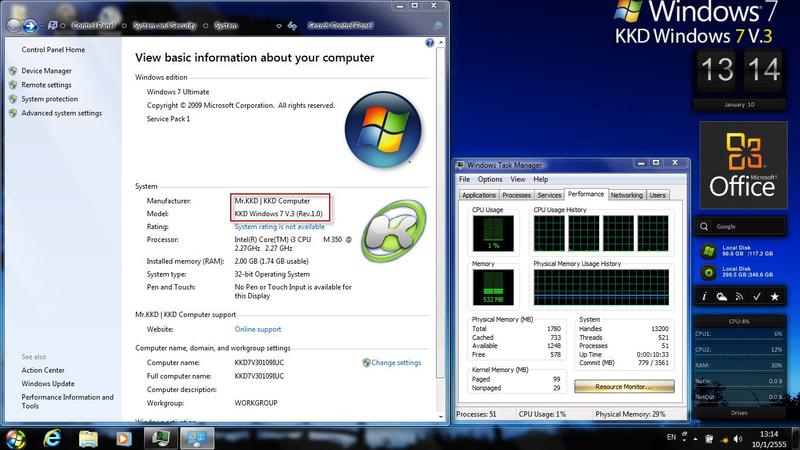This screenshot has width=800, height=450.
Task: Launch Internet Explorer from the taskbar
Action: point(52,438)
